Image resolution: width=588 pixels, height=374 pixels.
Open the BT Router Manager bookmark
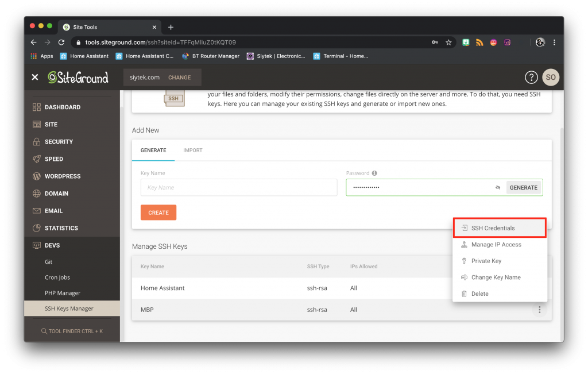point(211,56)
